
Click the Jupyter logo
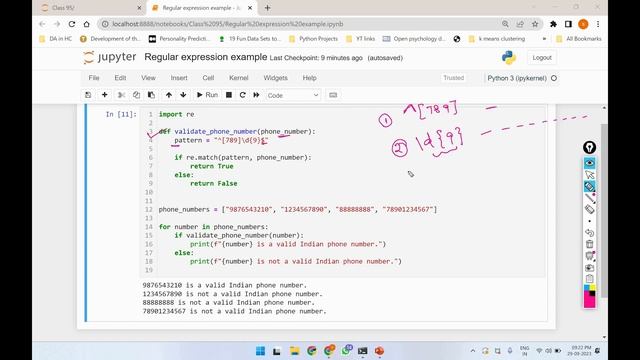[109, 58]
